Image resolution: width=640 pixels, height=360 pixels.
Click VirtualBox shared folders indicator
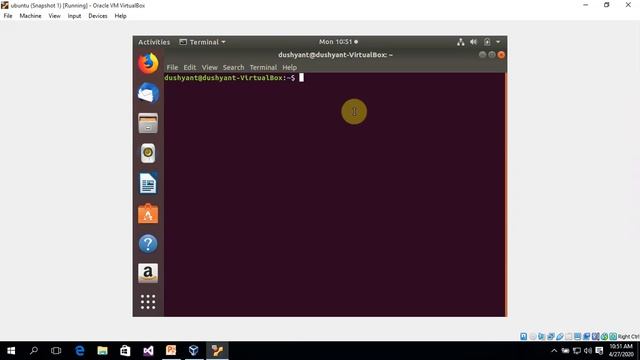[569, 336]
